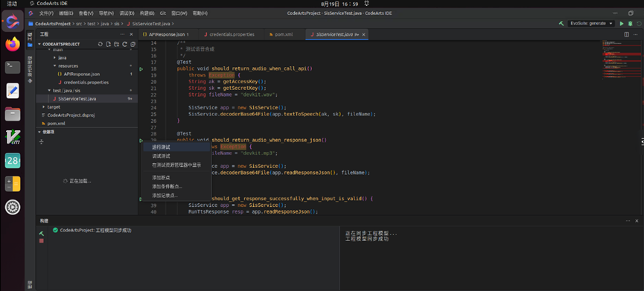Open the 编辑(E) menu
Viewport: 644px width, 291px height.
pyautogui.click(x=66, y=13)
